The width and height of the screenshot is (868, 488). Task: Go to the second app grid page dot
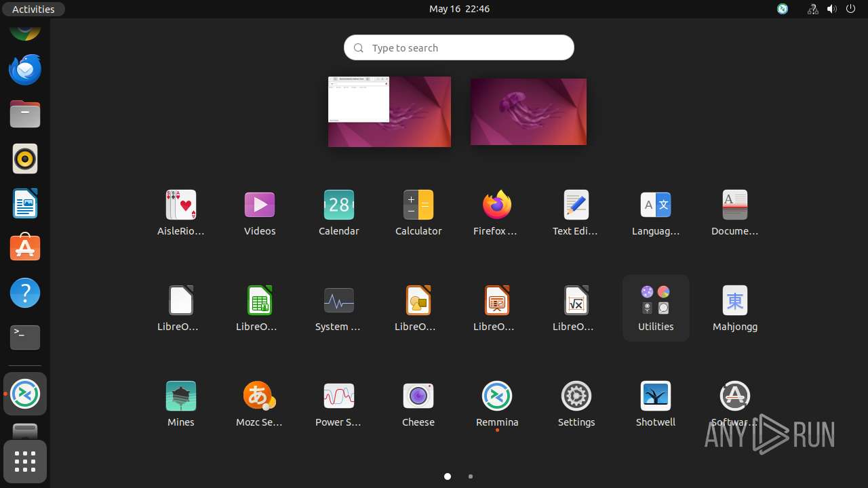pyautogui.click(x=471, y=476)
